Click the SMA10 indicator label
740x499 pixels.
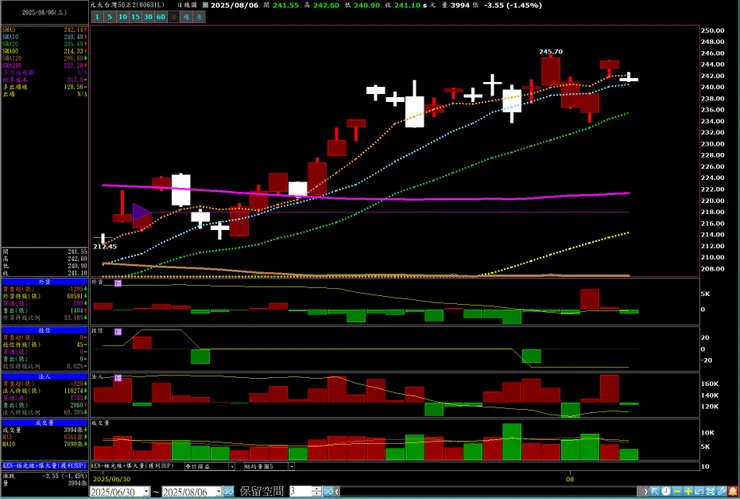tap(10, 37)
